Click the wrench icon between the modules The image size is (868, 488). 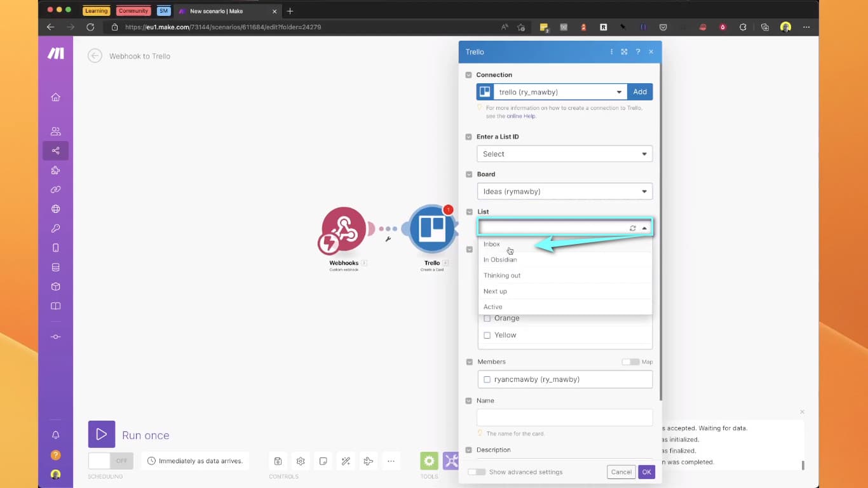point(388,240)
